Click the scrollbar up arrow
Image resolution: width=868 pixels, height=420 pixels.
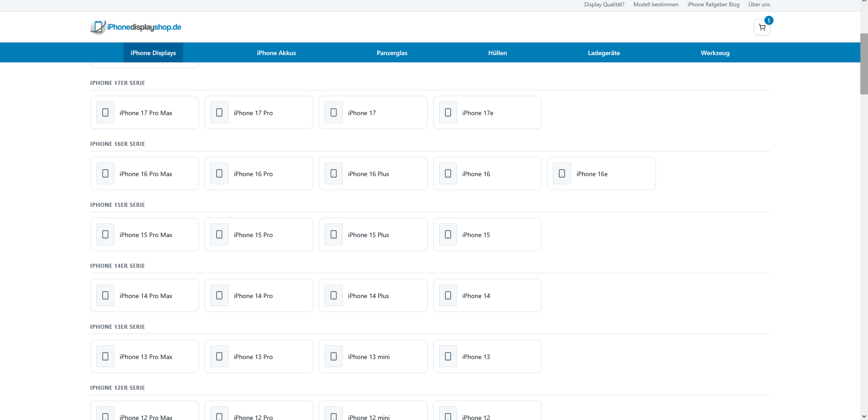(x=864, y=2)
